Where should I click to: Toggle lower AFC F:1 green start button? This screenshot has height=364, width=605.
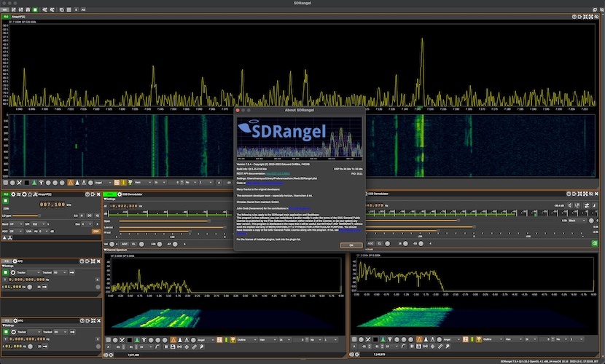(x=5, y=332)
